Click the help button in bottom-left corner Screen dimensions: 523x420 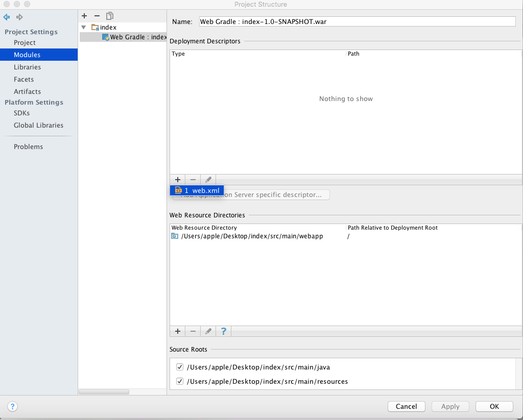click(13, 407)
